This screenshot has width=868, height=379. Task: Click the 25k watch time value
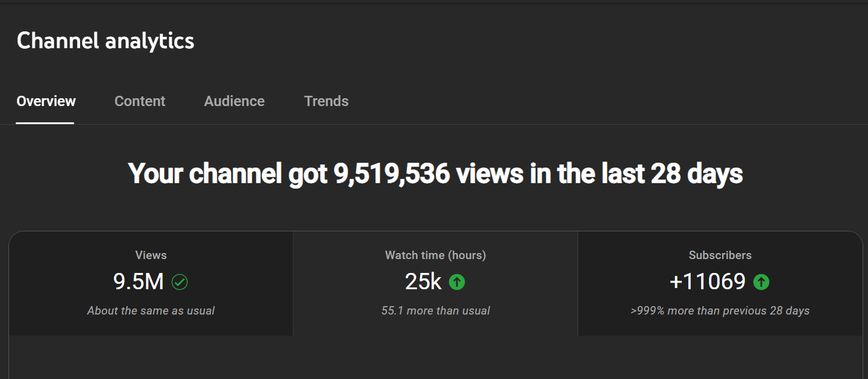[423, 281]
